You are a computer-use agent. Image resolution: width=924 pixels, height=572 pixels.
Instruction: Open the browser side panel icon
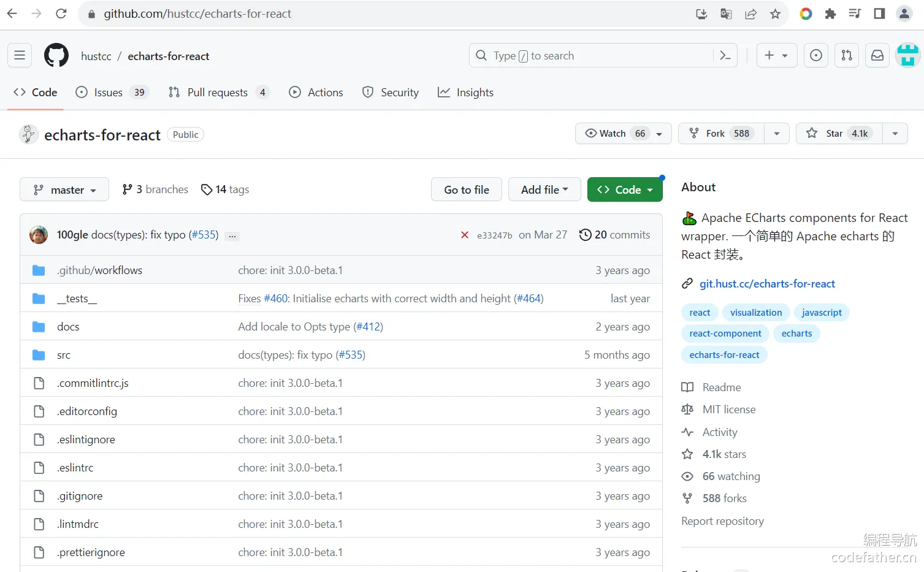pos(879,13)
